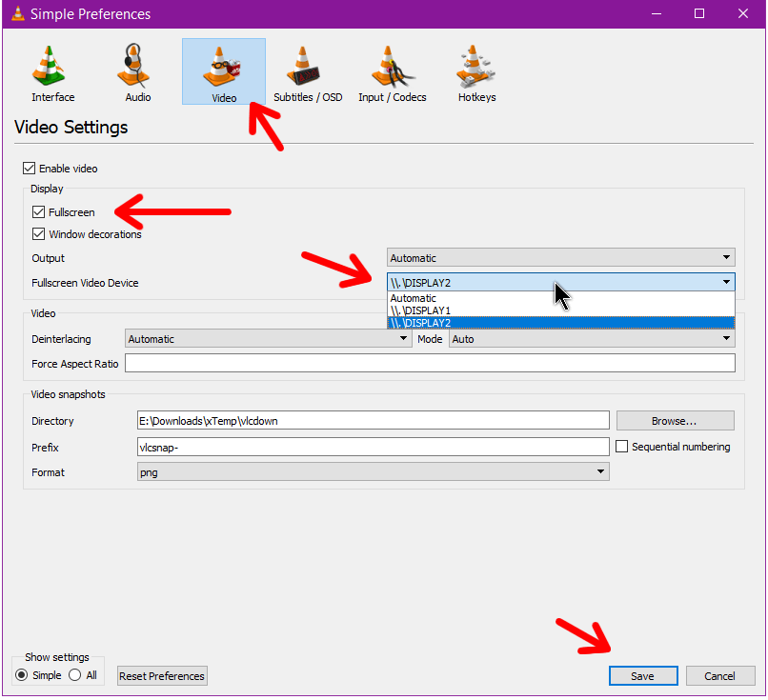Open the Output dropdown

(561, 257)
